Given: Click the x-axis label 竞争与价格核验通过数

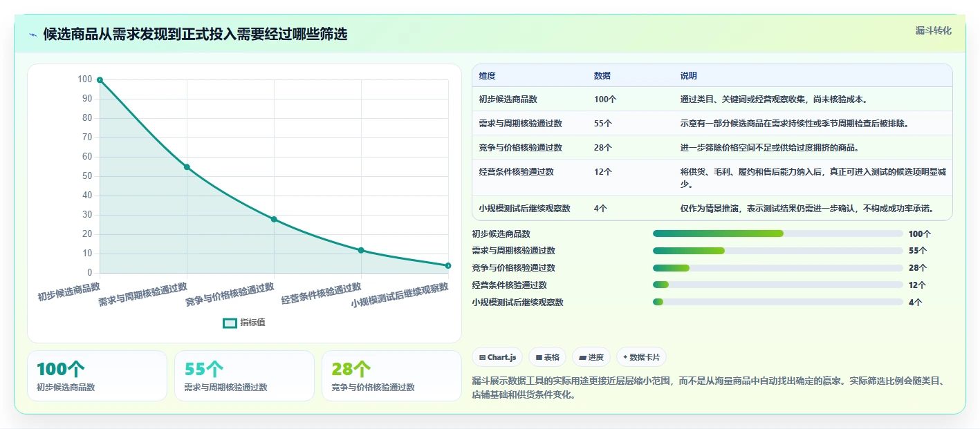Looking at the screenshot, I should 230,294.
